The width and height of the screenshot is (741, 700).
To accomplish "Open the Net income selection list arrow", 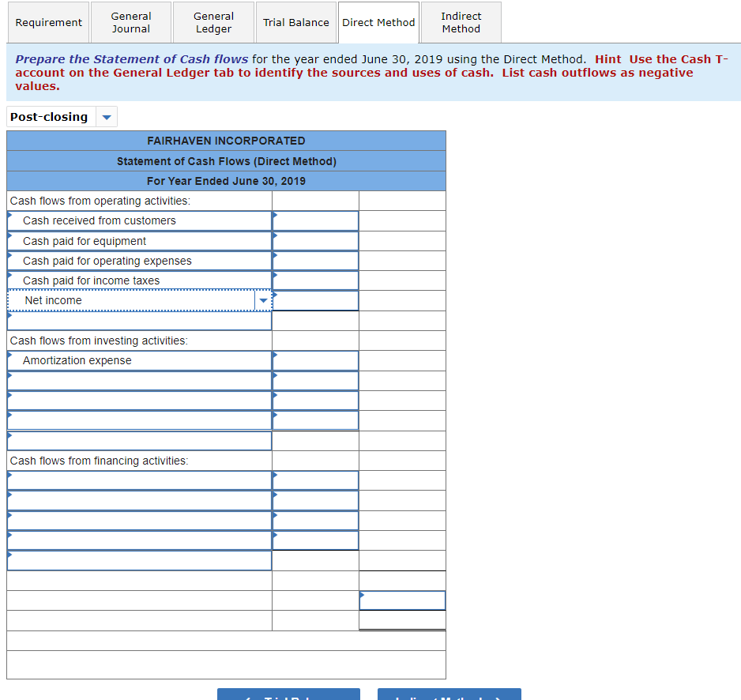I will pyautogui.click(x=263, y=300).
